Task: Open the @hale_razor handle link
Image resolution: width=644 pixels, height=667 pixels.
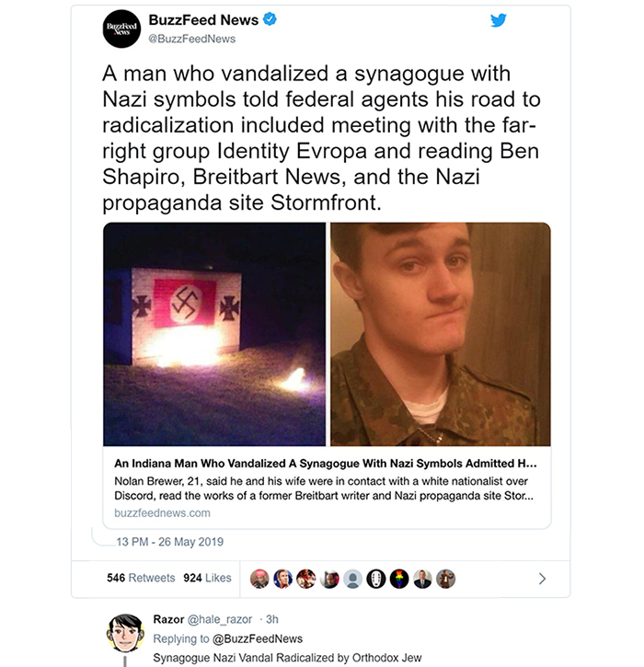Action: (x=220, y=619)
